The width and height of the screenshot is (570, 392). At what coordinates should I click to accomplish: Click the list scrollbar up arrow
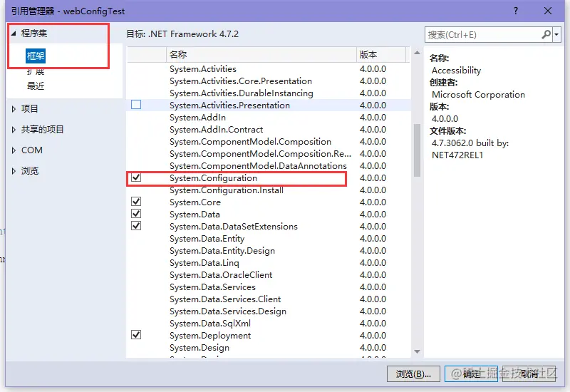pos(417,53)
